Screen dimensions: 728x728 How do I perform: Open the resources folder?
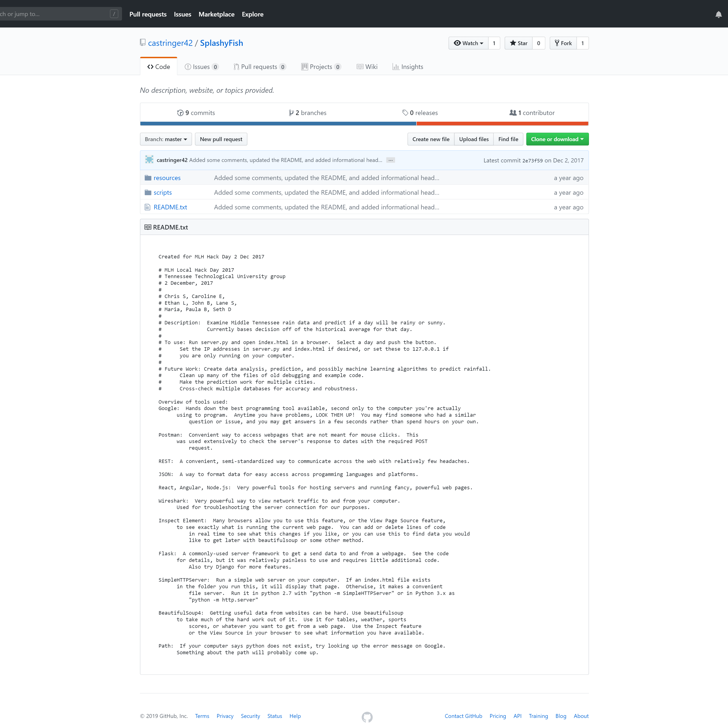click(x=167, y=178)
